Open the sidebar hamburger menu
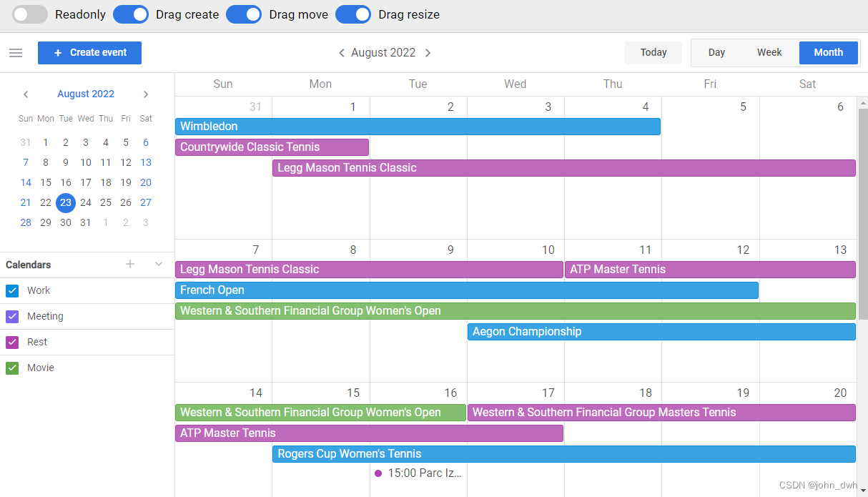868x497 pixels. (16, 52)
